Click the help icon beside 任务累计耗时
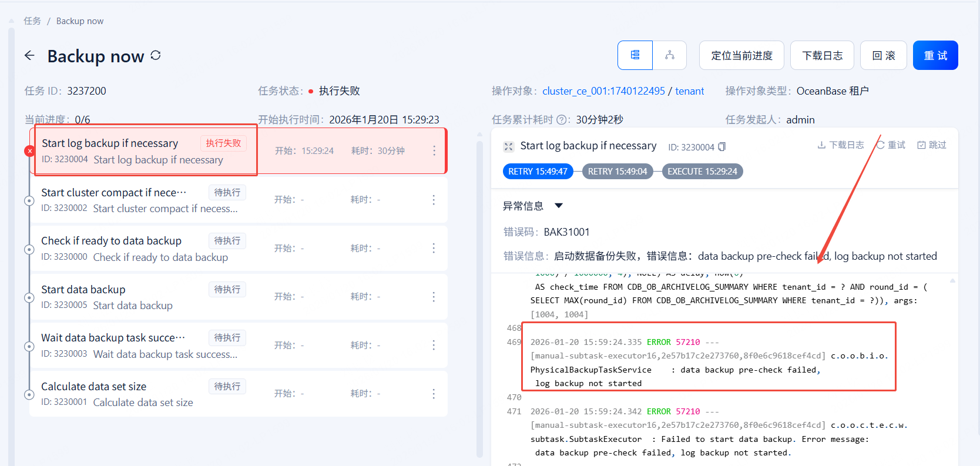Screen dimensions: 980x466 562,120
